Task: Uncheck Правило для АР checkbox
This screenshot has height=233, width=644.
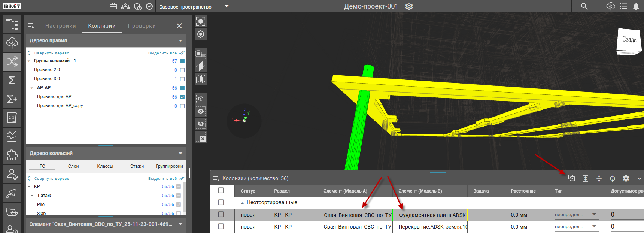Action: [182, 97]
